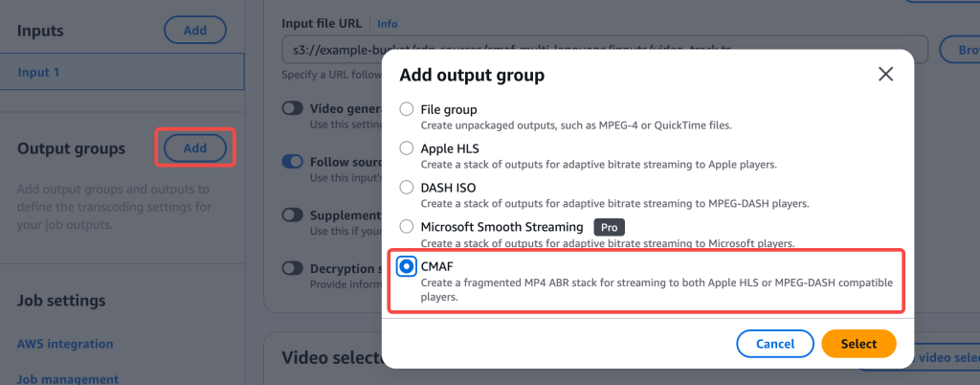Add a new input
This screenshot has height=385, width=980.
click(x=195, y=30)
